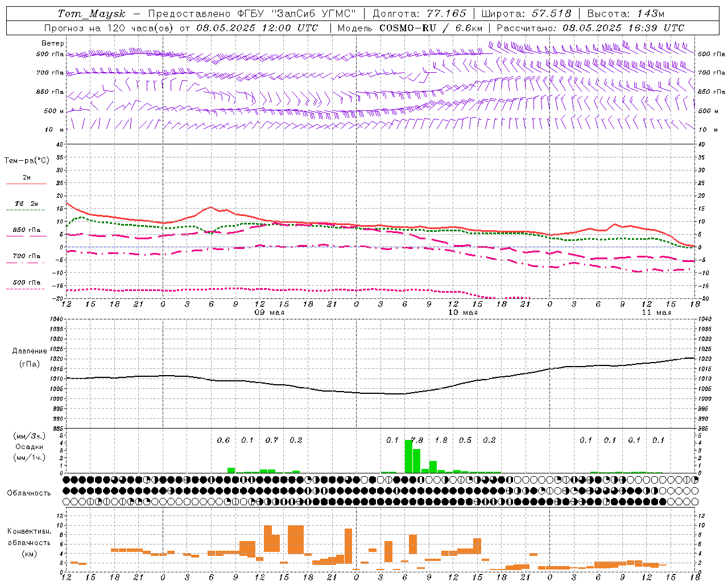Image resolution: width=728 pixels, height=582 pixels.
Task: Click the red solid line sample under "2м" legend
Action: click(26, 184)
